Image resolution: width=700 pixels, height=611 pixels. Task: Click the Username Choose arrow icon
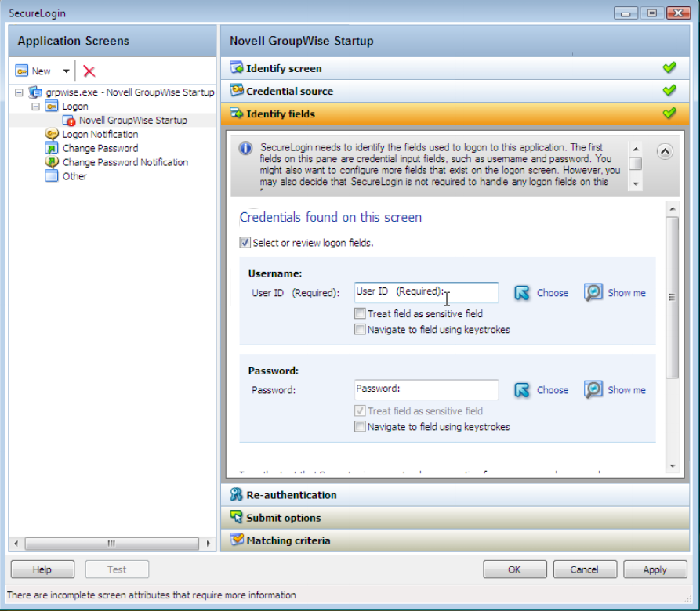click(521, 293)
